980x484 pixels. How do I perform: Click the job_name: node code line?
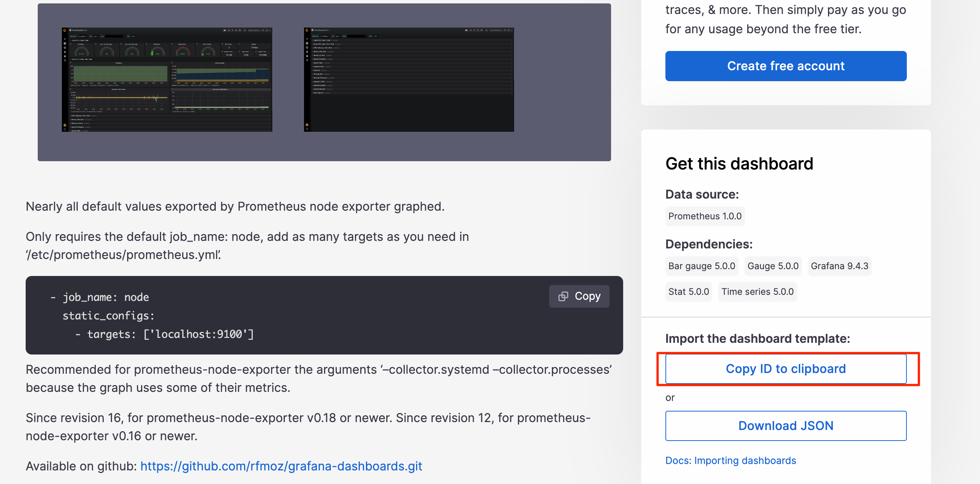(105, 297)
